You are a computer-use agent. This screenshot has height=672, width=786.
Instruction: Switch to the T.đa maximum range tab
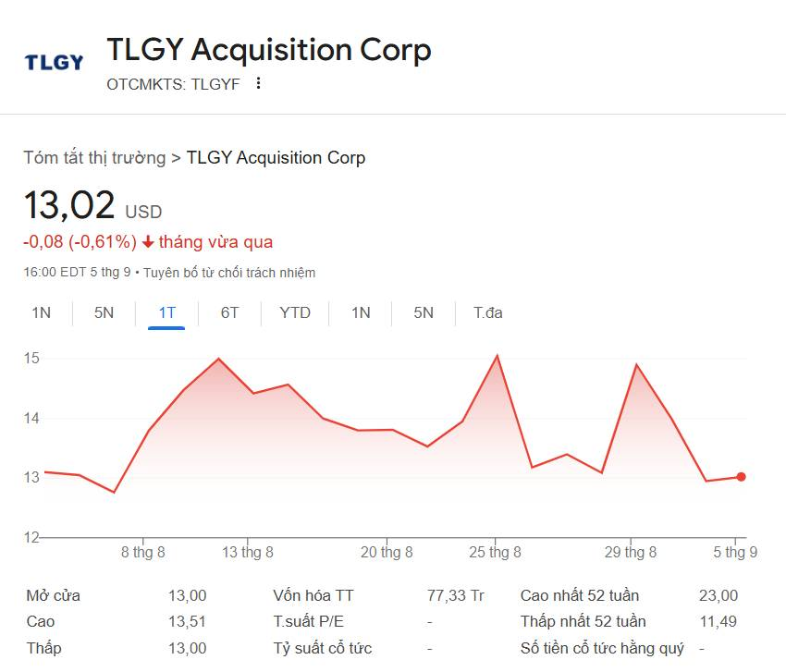[487, 312]
